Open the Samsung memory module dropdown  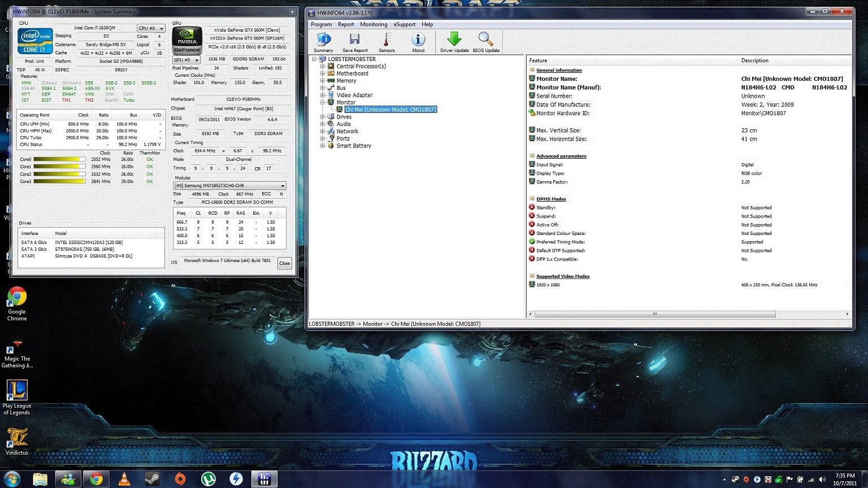pos(229,186)
